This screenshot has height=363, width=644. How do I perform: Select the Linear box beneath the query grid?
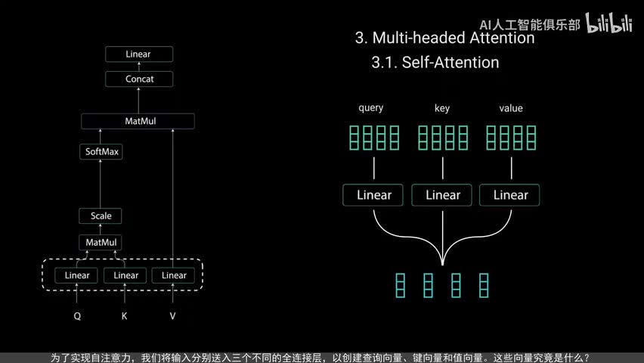[374, 195]
